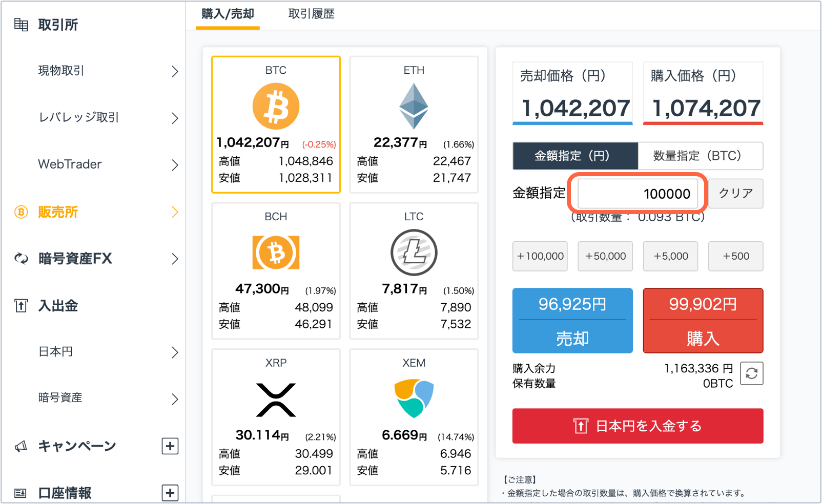This screenshot has height=504, width=822.
Task: Open 日本円 chevron arrow
Action: click(x=175, y=352)
